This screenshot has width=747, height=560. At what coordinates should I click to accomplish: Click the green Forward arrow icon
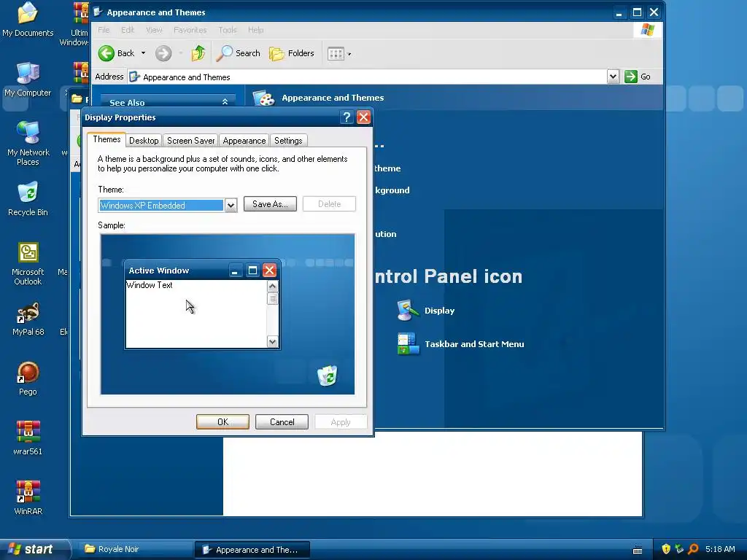click(x=163, y=53)
